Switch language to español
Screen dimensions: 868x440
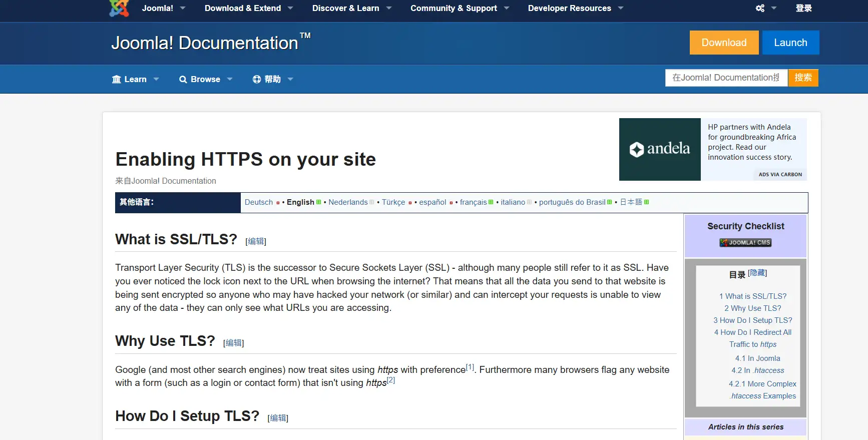pos(432,202)
